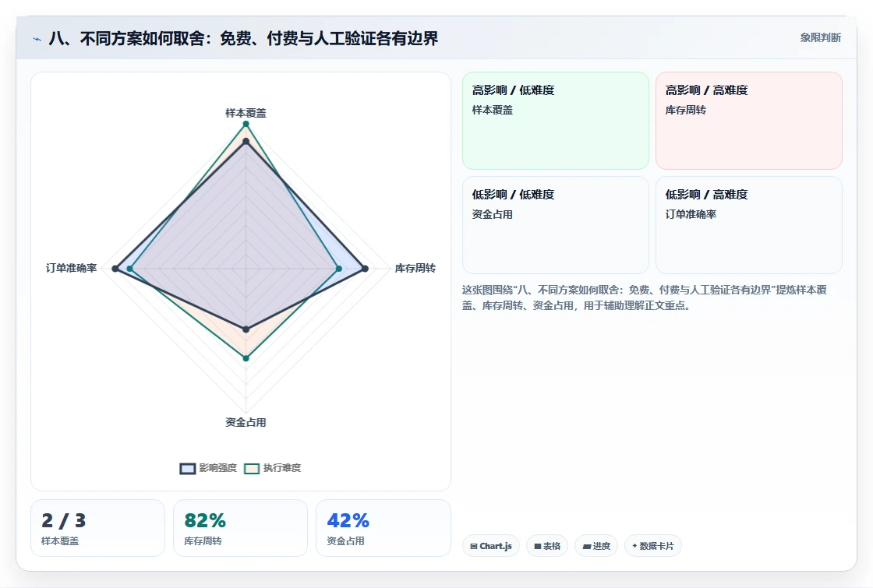Image resolution: width=873 pixels, height=588 pixels.
Task: Select the dark 影响强度 point on 样本覆盖 axis
Action: point(246,141)
